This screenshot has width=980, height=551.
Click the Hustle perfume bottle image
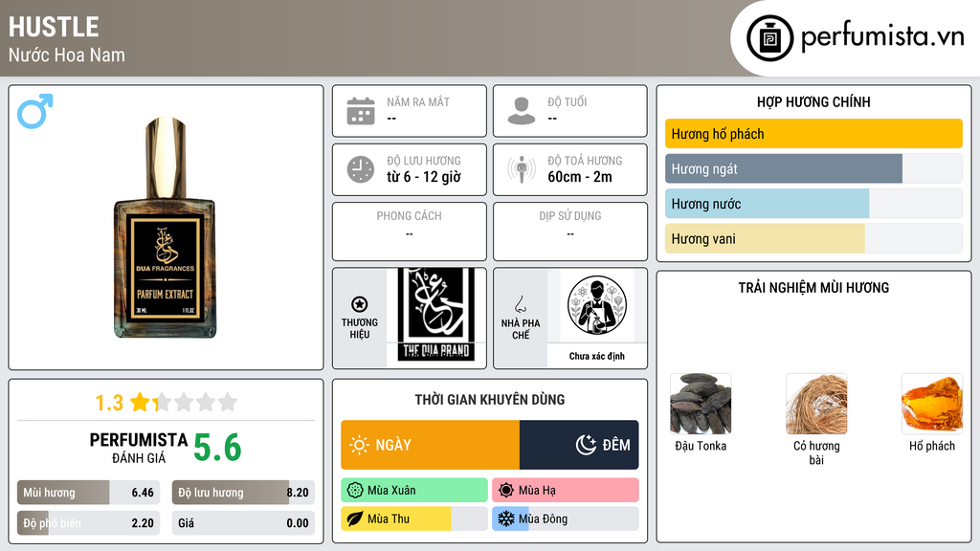[165, 228]
